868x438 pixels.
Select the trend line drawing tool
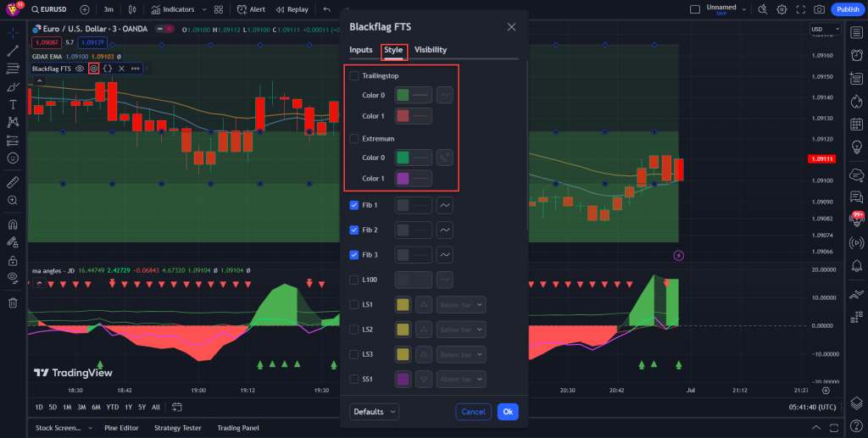coord(13,51)
